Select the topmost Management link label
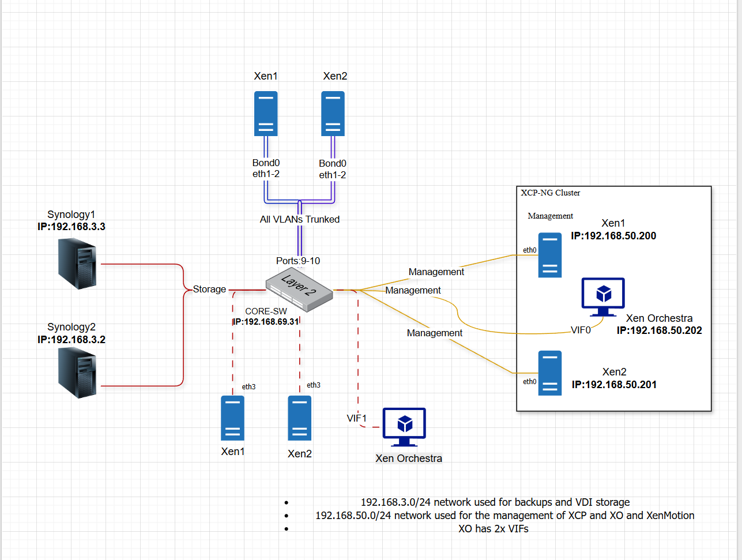 [436, 272]
